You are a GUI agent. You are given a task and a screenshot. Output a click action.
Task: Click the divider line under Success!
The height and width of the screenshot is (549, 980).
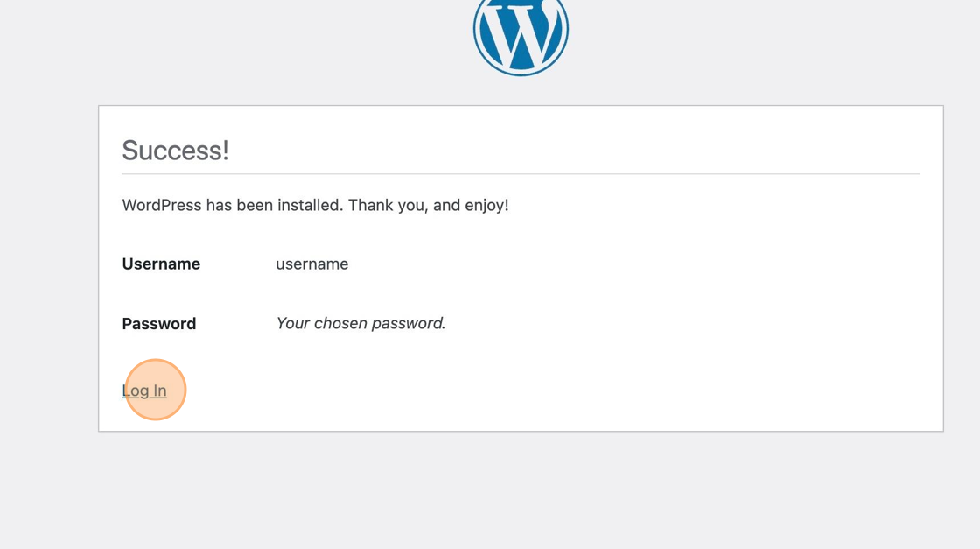[521, 172]
